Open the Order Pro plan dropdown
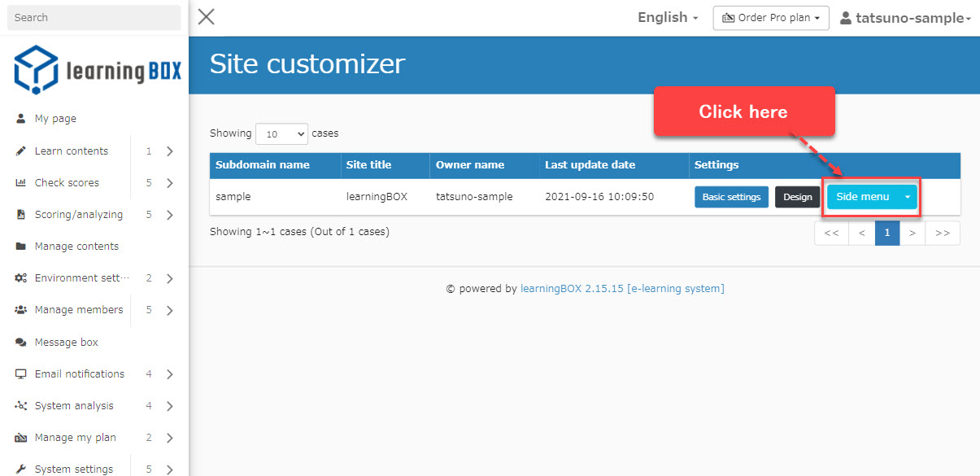The height and width of the screenshot is (476, 980). 770,18
